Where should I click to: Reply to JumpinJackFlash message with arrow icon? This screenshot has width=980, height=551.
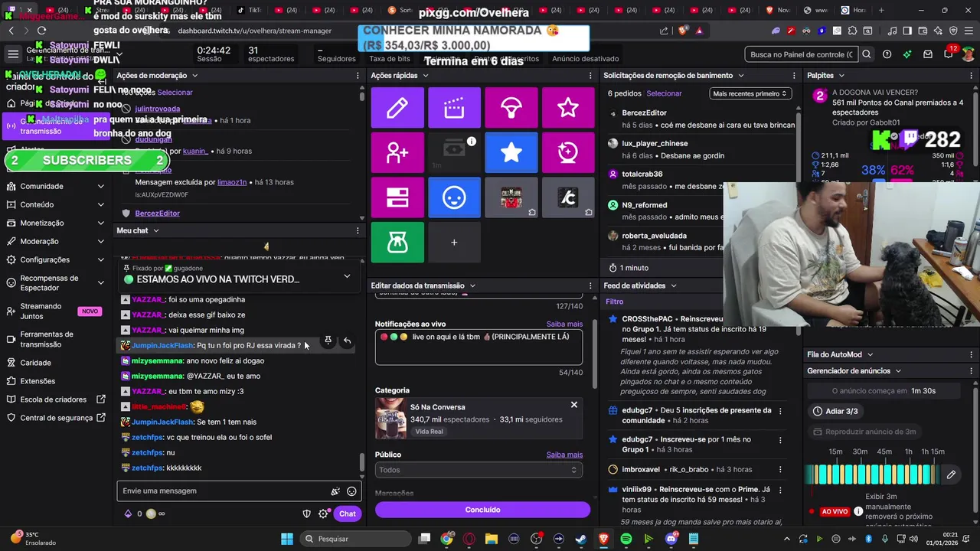pyautogui.click(x=347, y=341)
